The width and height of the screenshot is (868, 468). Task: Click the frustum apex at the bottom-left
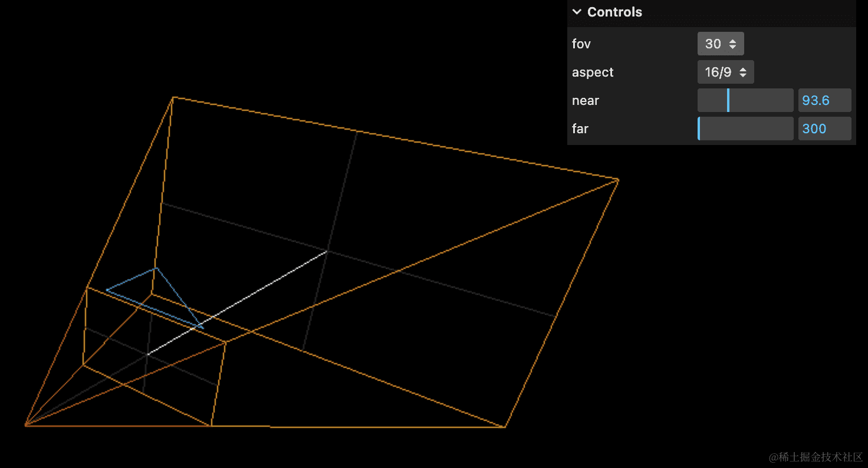click(26, 424)
